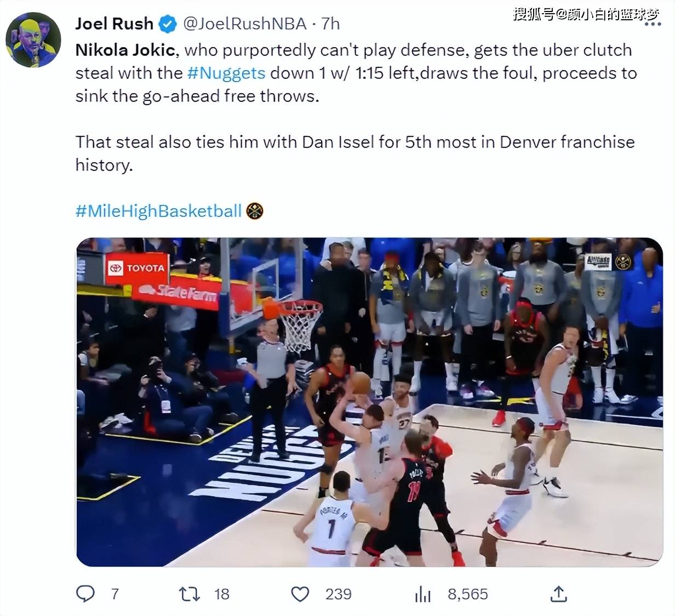Viewport: 675px width, 616px height.
Task: Play the embedded basketball video
Action: coord(369,402)
